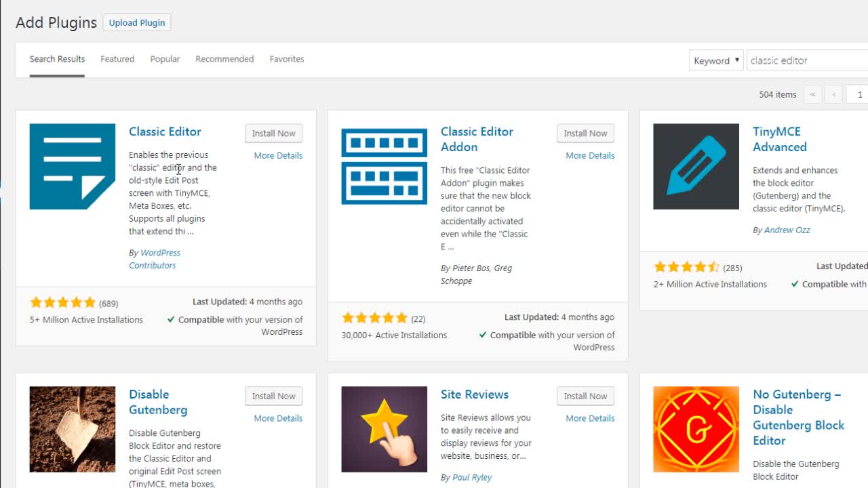
Task: Click the 504 items count text
Action: 778,94
